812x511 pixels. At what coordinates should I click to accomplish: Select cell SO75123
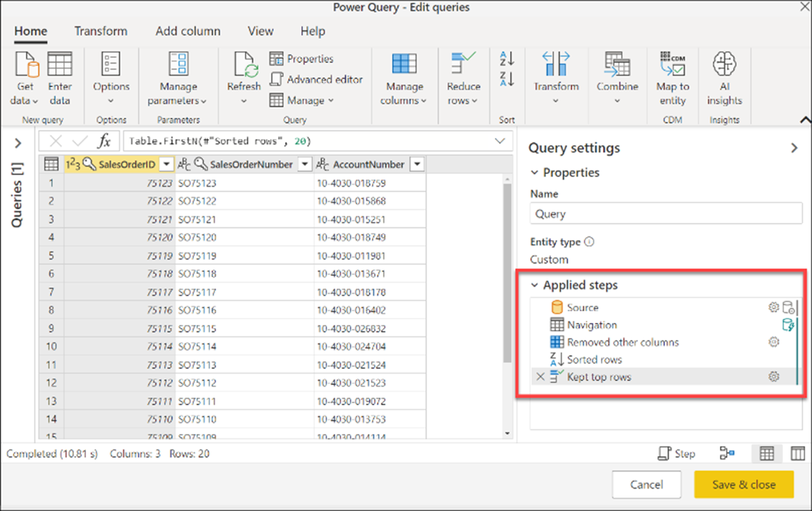(245, 183)
